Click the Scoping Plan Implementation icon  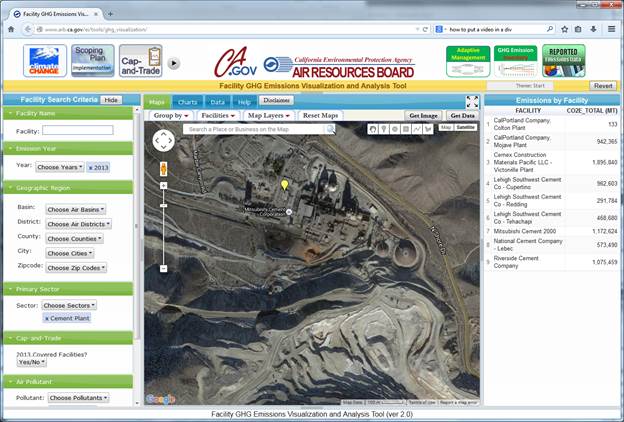pos(94,61)
